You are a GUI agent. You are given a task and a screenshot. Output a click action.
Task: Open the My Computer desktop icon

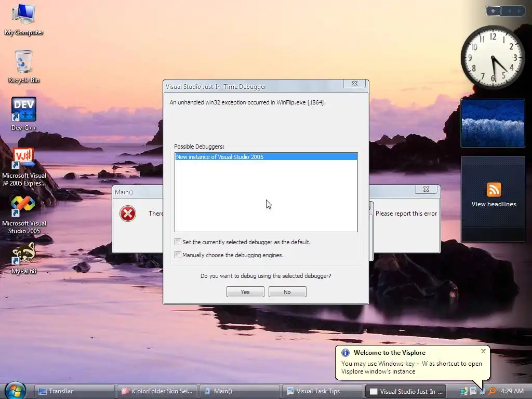coord(24,20)
